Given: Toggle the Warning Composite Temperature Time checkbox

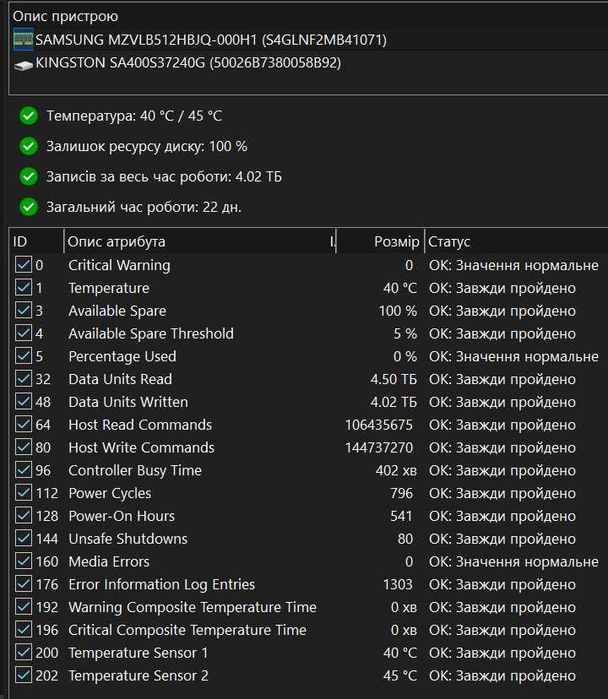Looking at the screenshot, I should click(x=23, y=607).
